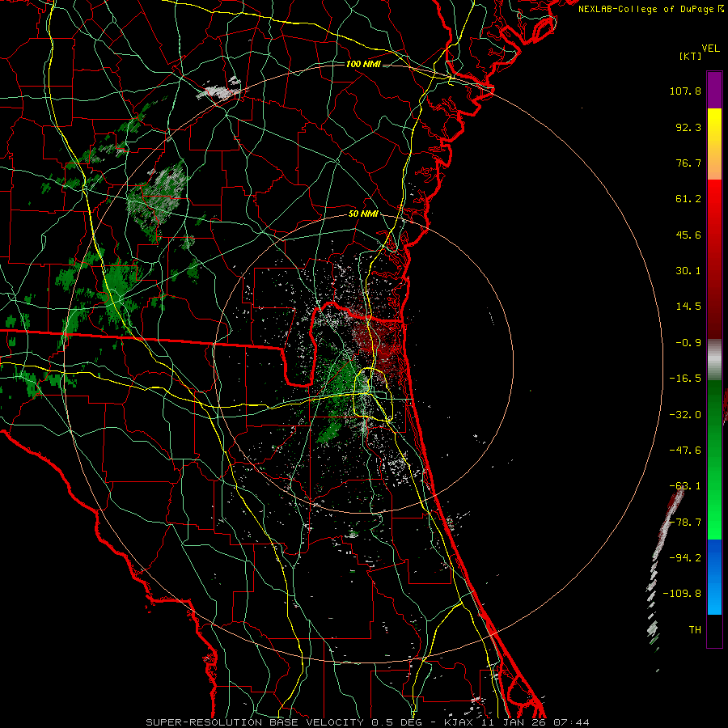Click the NEXLAB-College of DuPage header text
This screenshot has width=728, height=728.
click(646, 9)
